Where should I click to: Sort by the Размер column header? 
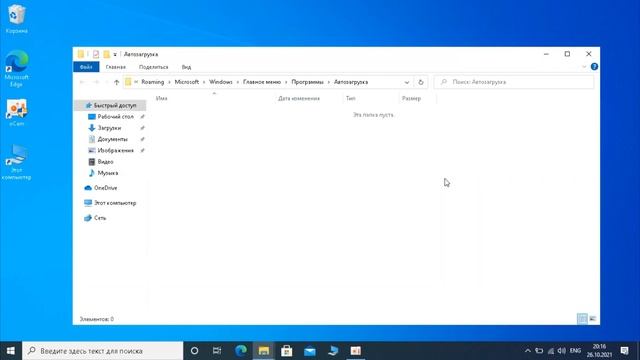[411, 98]
